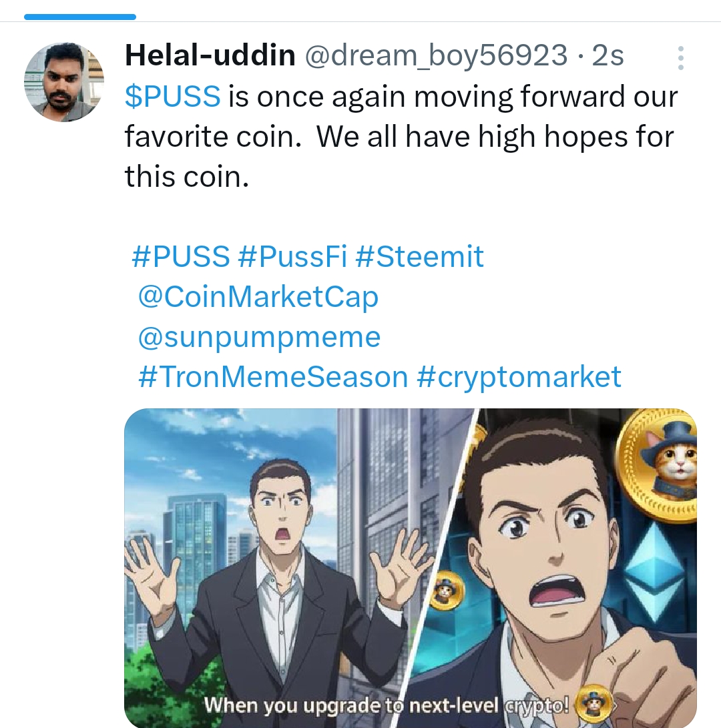Open the #PussFi hashtag
Viewport: 721px width, 728px height.
(292, 256)
